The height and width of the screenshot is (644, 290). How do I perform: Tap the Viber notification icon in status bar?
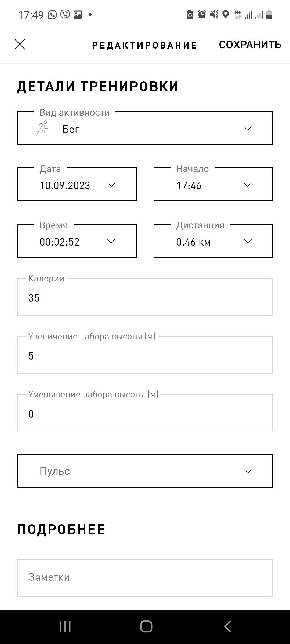point(65,14)
